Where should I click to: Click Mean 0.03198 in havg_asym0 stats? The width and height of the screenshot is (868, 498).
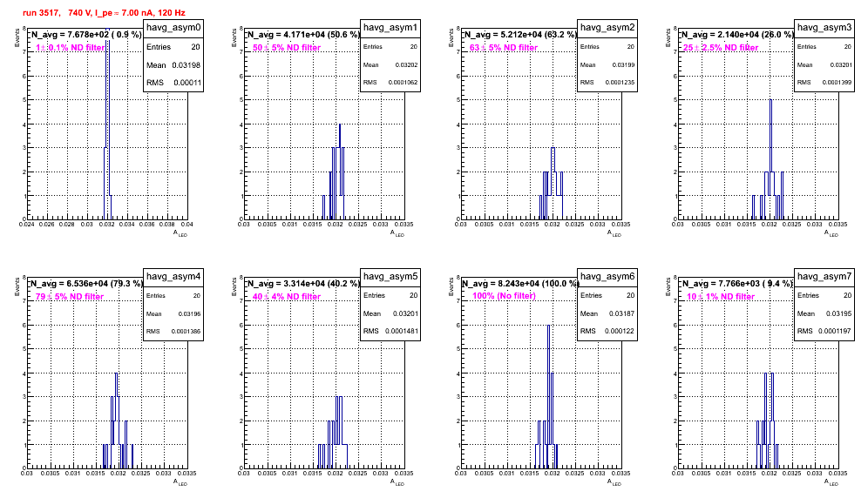(x=173, y=65)
